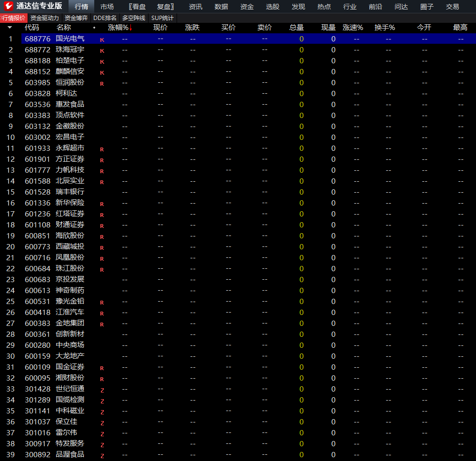Open the dropdown triangle above row numbers
The width and height of the screenshot is (476, 461).
click(x=10, y=28)
